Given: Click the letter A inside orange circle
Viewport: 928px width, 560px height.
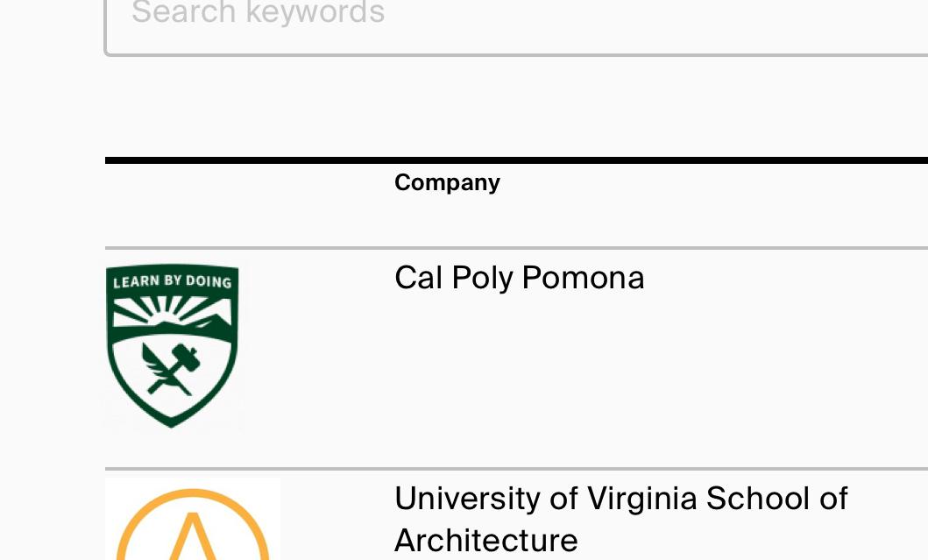Looking at the screenshot, I should (191, 536).
